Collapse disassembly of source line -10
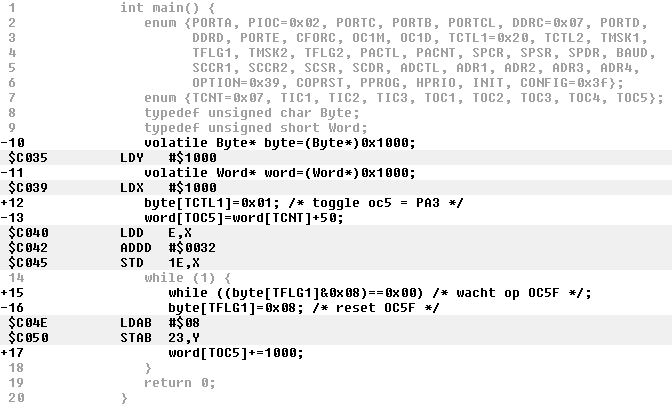This screenshot has width=672, height=407. 17,142
